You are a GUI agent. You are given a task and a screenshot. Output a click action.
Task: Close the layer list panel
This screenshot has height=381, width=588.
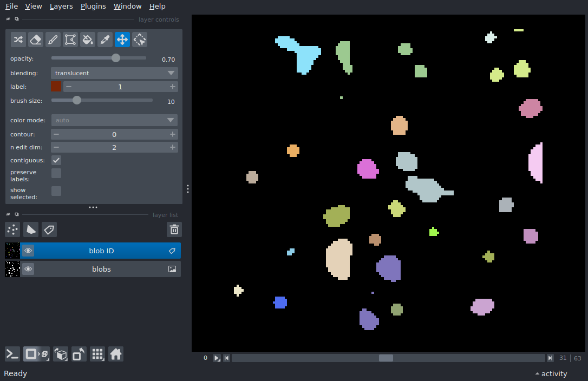click(8, 214)
